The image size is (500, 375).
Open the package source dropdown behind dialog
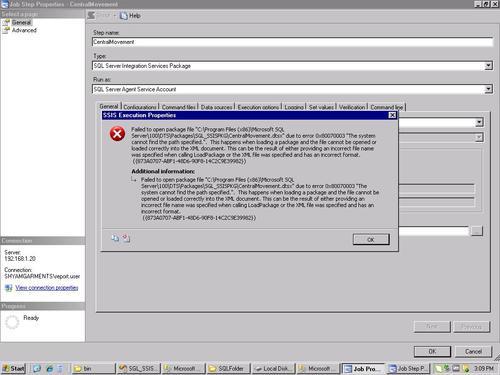tap(479, 122)
